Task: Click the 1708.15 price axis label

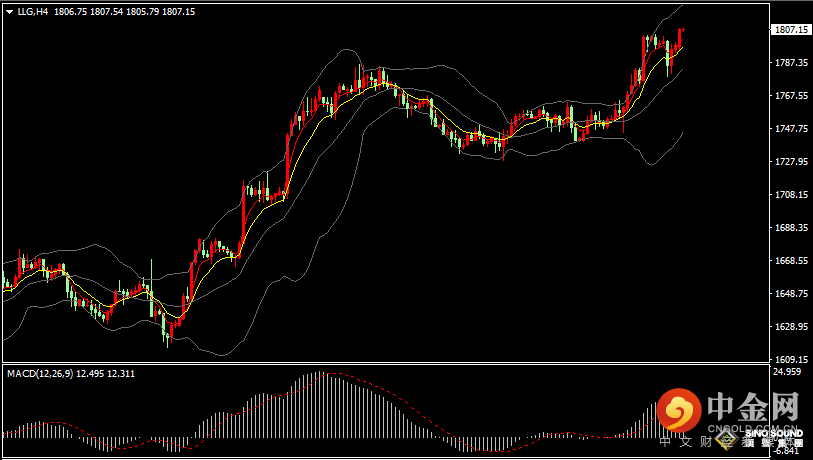Action: (790, 195)
